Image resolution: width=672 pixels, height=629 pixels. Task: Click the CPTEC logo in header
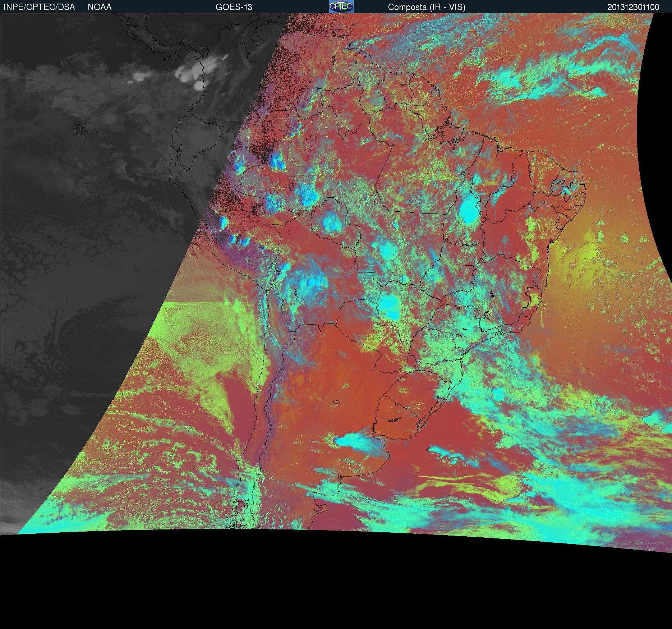click(341, 6)
